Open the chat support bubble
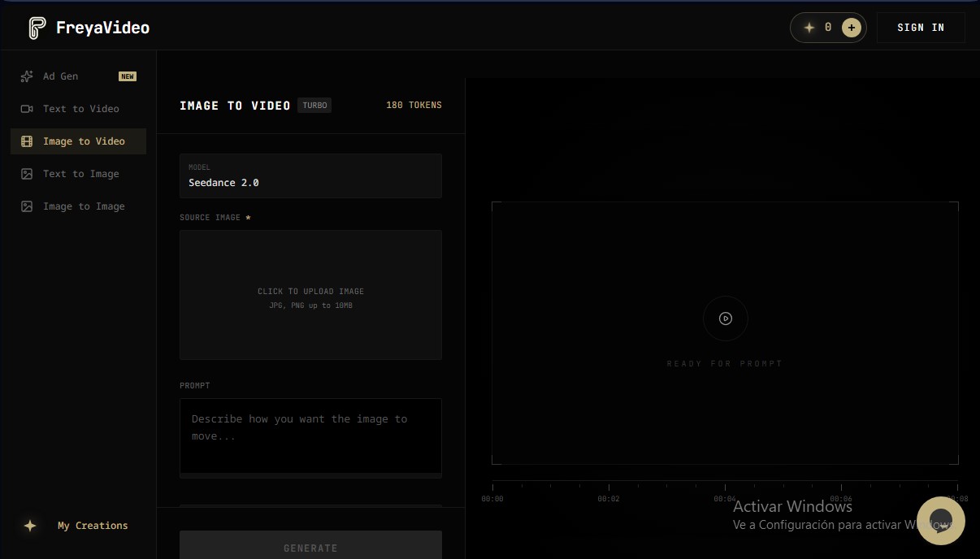The image size is (980, 559). (941, 521)
